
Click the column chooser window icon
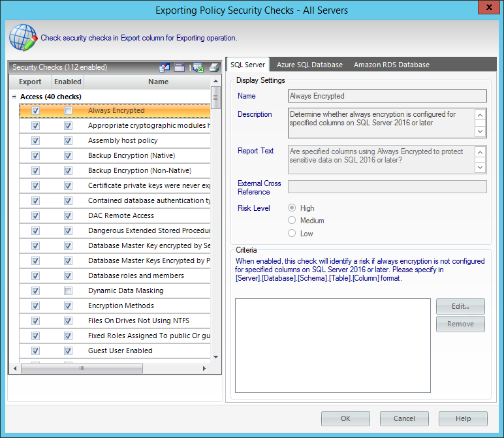pos(179,67)
